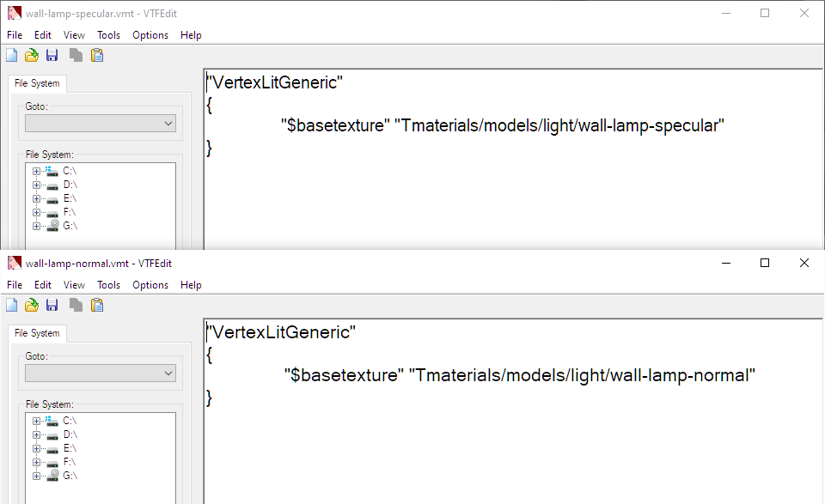Click VTFEdit app icon in wall-lamp-specular title bar
Screen dimensions: 825x504
click(x=15, y=13)
